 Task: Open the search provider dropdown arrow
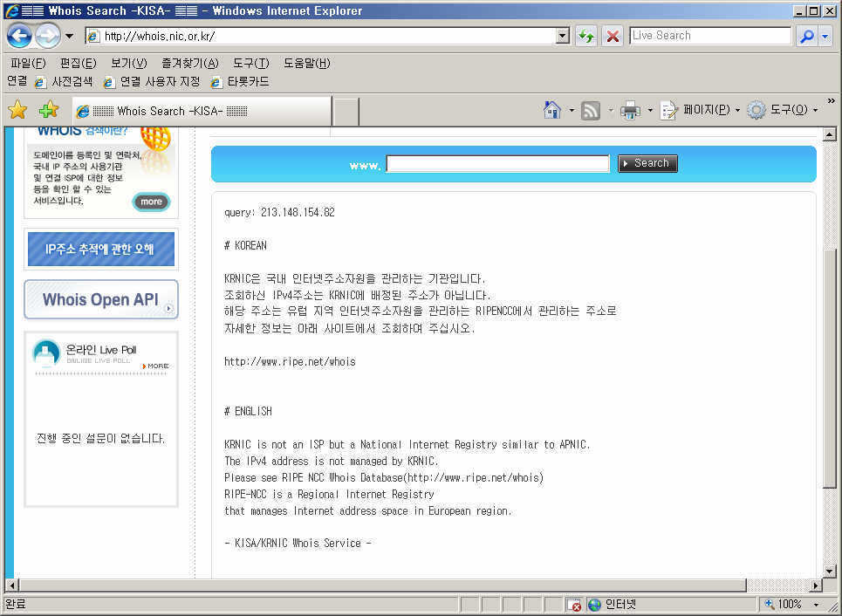coord(825,36)
